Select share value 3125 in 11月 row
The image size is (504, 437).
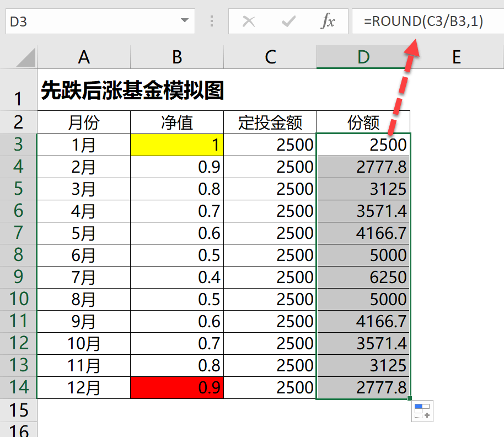363,366
